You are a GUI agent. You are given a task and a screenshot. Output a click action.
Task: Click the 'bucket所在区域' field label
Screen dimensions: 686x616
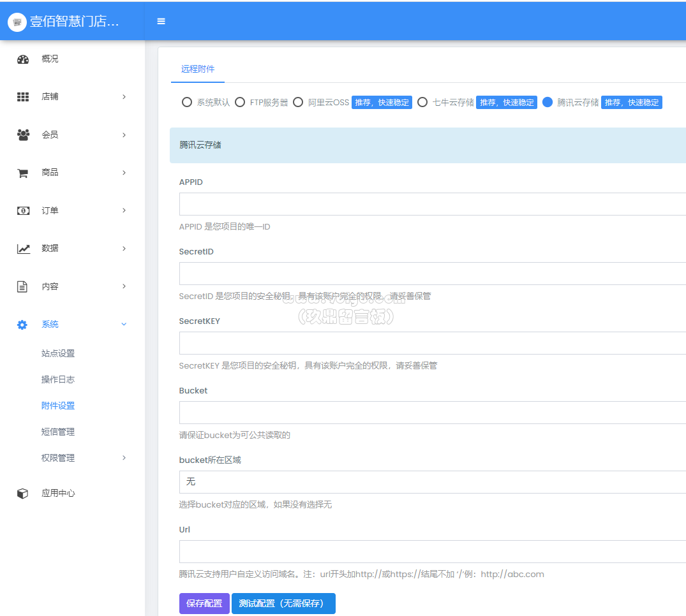(210, 460)
